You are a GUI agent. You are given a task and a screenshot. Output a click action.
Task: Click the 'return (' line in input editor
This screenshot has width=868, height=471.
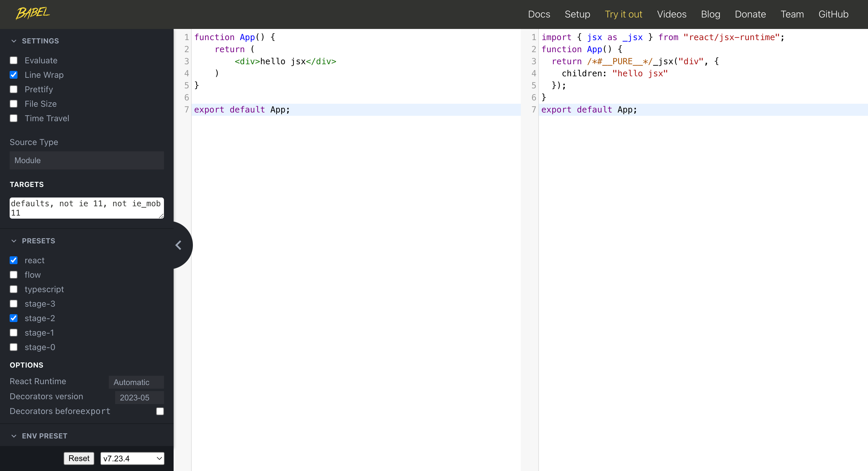(234, 49)
